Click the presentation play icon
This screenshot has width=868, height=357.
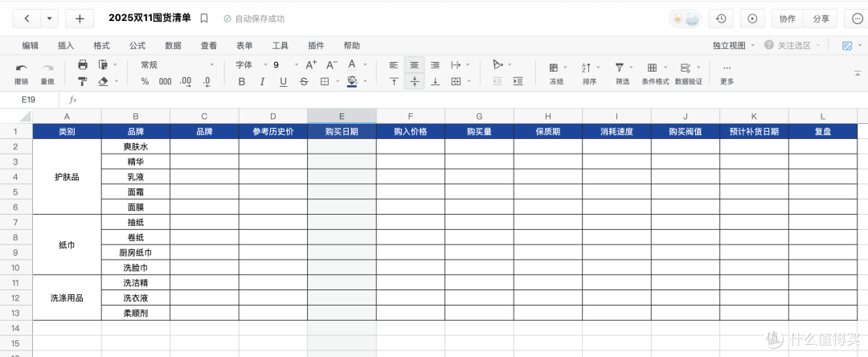point(752,18)
